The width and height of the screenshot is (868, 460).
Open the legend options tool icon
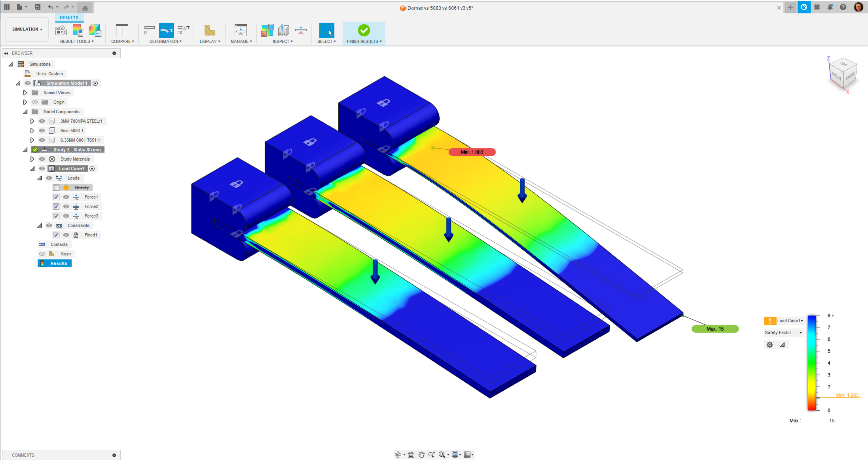click(78, 30)
